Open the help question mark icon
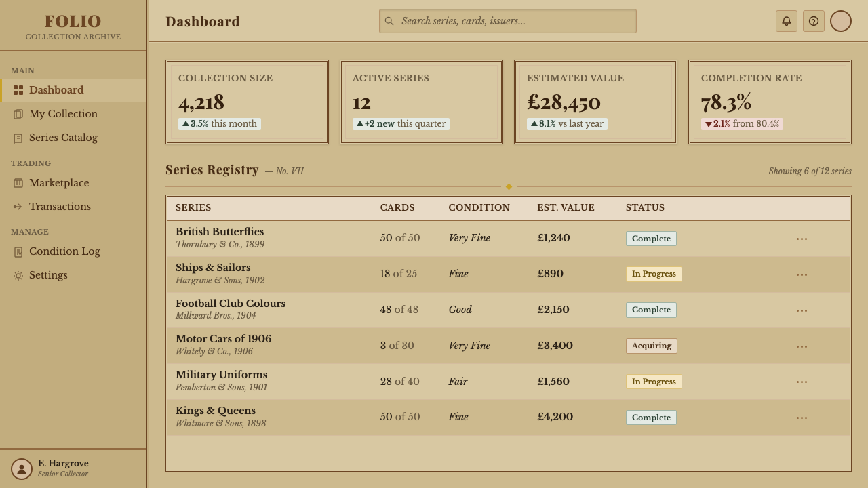This screenshot has width=868, height=488. (814, 21)
